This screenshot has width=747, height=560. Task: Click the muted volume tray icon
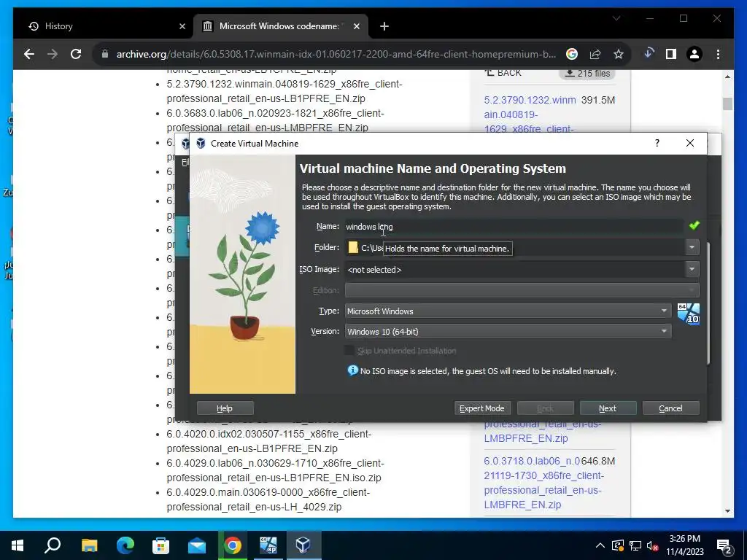(x=653, y=545)
